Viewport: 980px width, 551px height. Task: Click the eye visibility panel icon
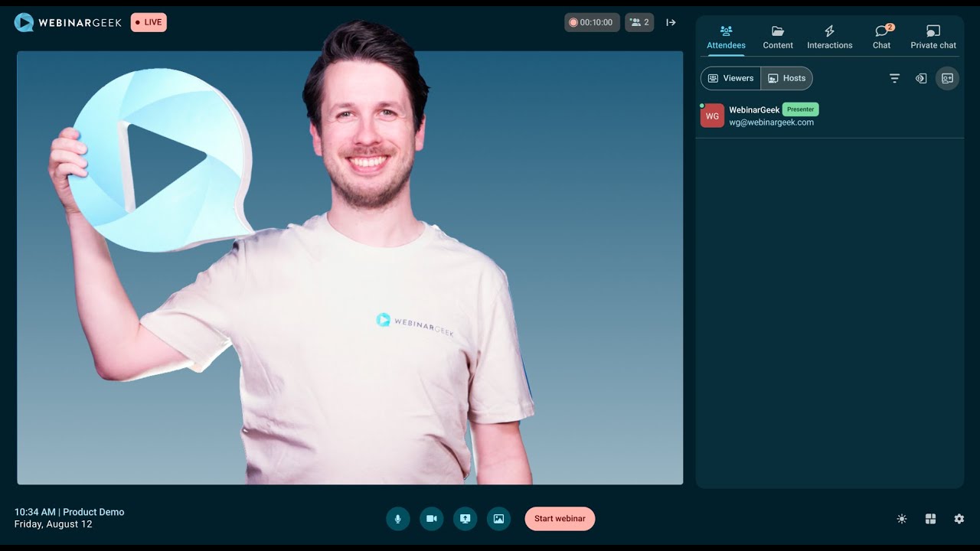coord(921,78)
